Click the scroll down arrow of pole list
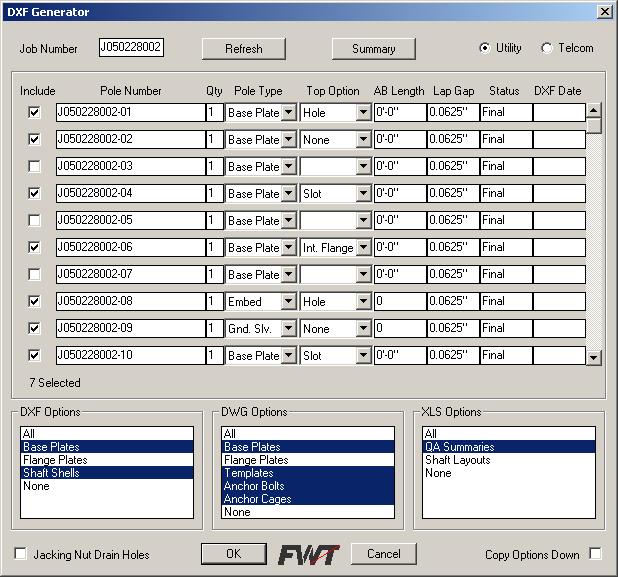This screenshot has width=618, height=577. pos(594,358)
